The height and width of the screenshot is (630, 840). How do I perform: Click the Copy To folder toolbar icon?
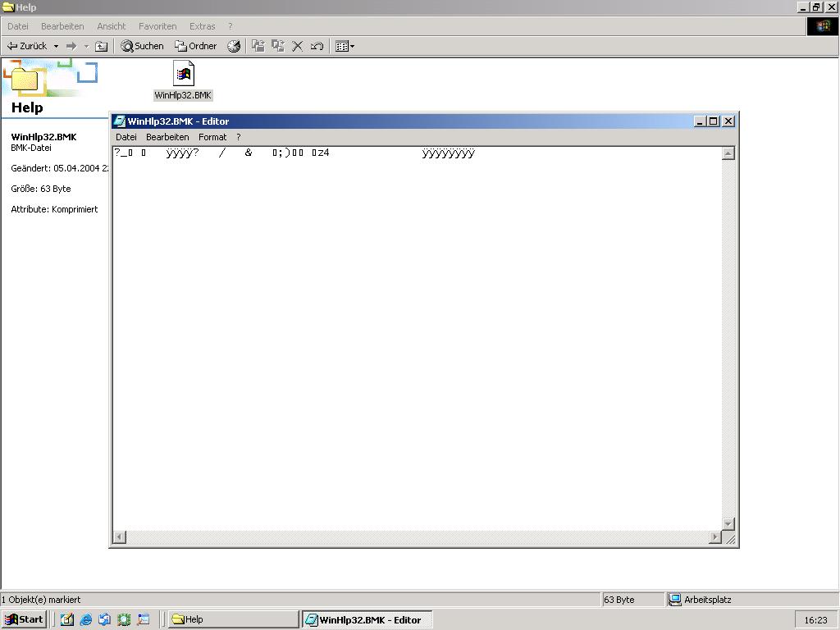point(278,47)
